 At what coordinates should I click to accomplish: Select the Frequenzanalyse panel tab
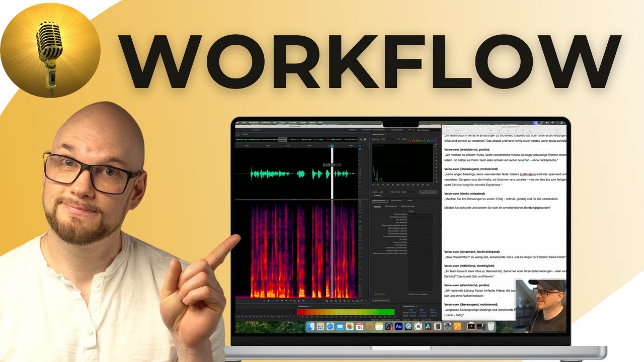tap(378, 134)
